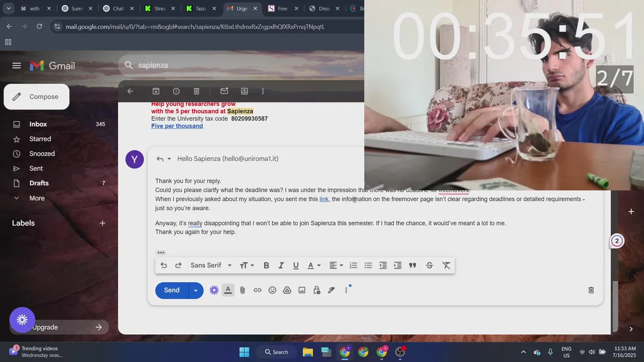Insert files using Google Drive
This screenshot has height=362, width=644.
tap(287, 290)
